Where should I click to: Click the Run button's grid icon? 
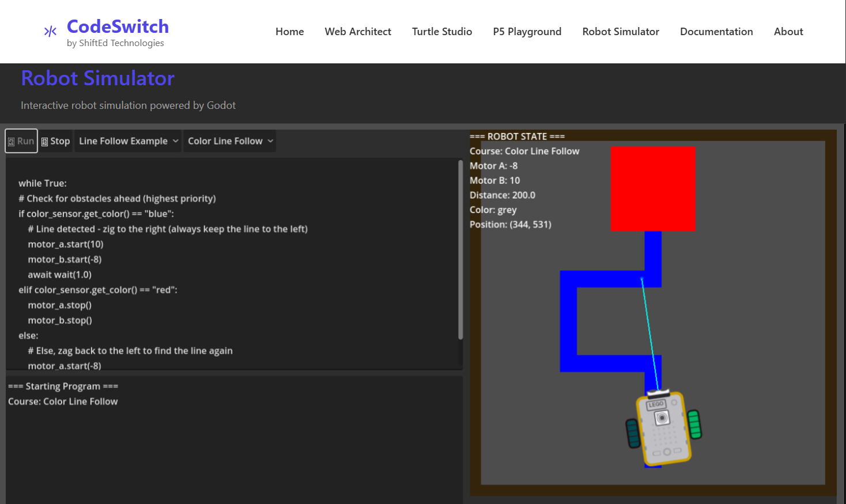pyautogui.click(x=13, y=141)
